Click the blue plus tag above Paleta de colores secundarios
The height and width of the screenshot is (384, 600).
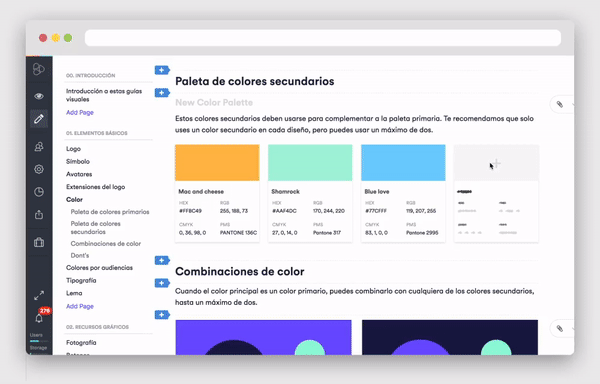coord(162,70)
